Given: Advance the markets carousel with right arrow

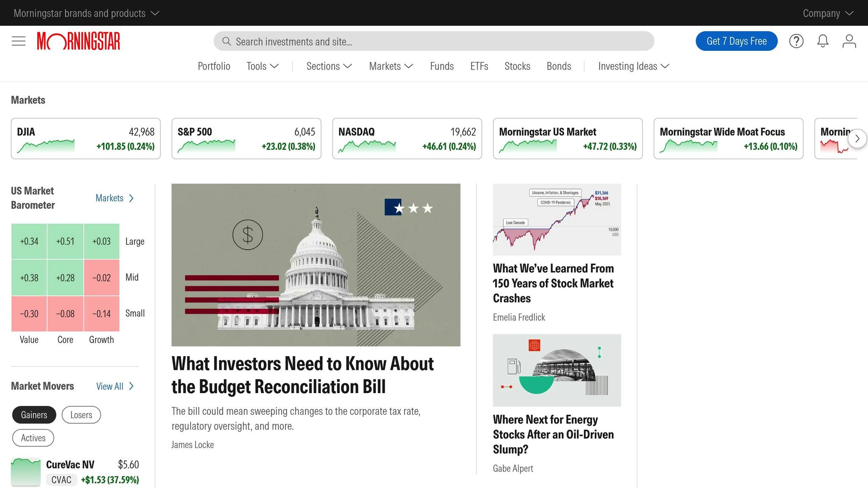Looking at the screenshot, I should tap(857, 139).
